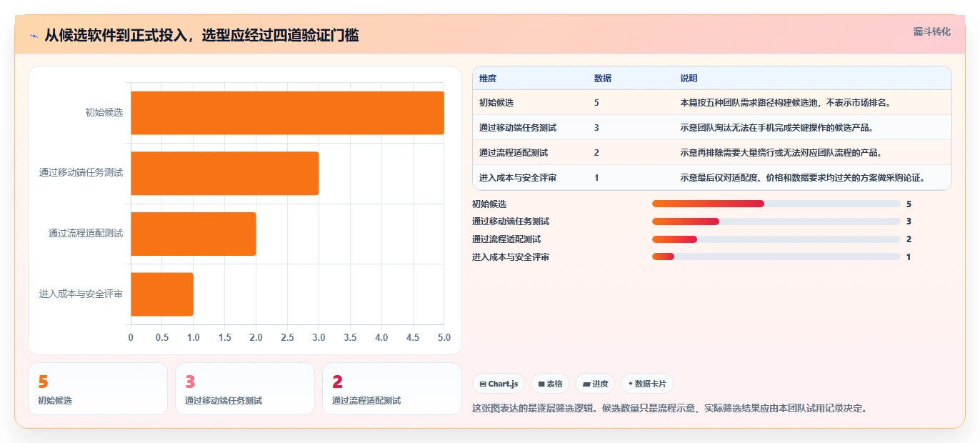The width and height of the screenshot is (980, 443).
Task: Click the 维度 table column header
Action: click(x=488, y=79)
